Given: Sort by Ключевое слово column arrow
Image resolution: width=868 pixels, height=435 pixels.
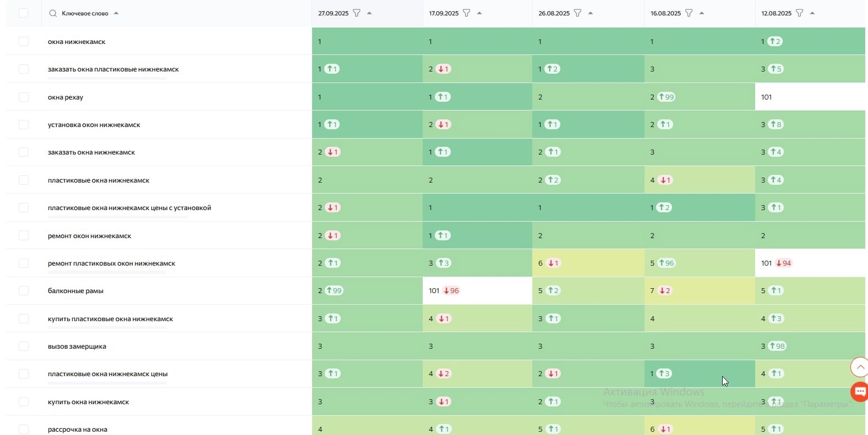Looking at the screenshot, I should 116,13.
